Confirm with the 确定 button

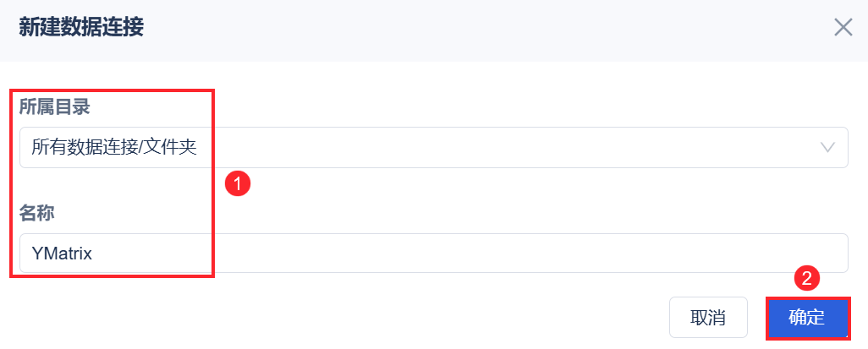(807, 318)
